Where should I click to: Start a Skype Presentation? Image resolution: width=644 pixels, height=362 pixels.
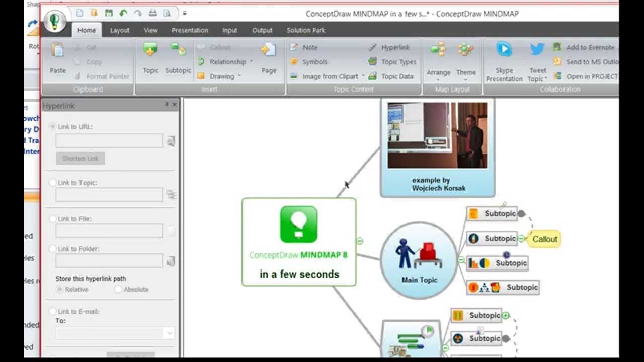(x=505, y=61)
